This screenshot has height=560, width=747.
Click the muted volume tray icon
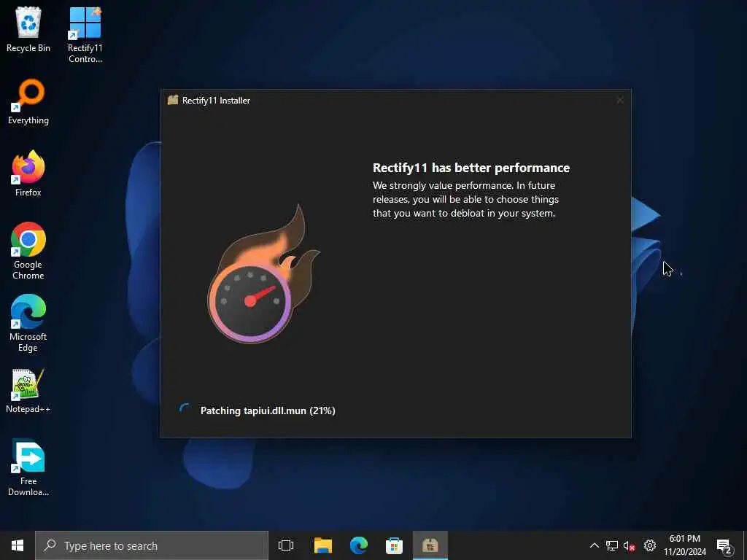(x=630, y=545)
